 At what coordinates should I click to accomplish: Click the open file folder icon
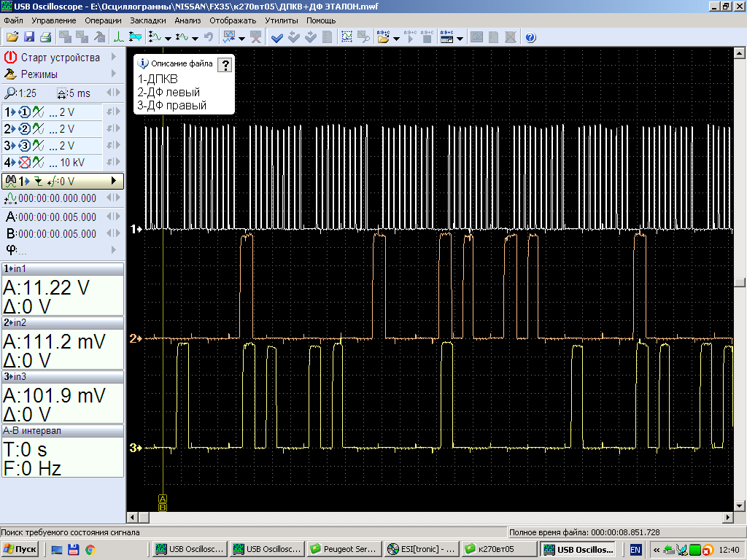(12, 37)
